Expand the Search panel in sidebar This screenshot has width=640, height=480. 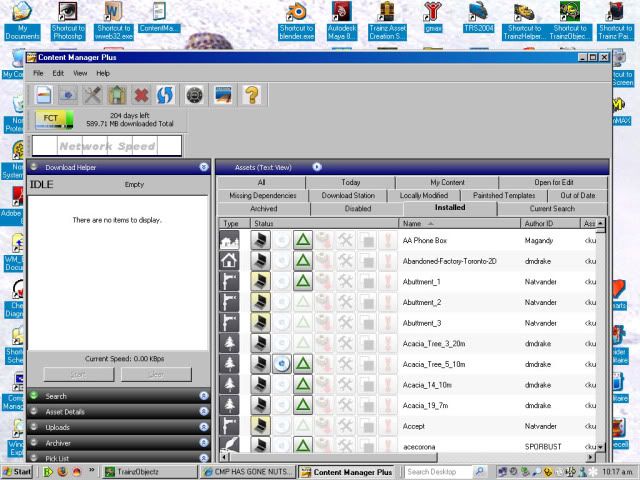click(x=203, y=396)
